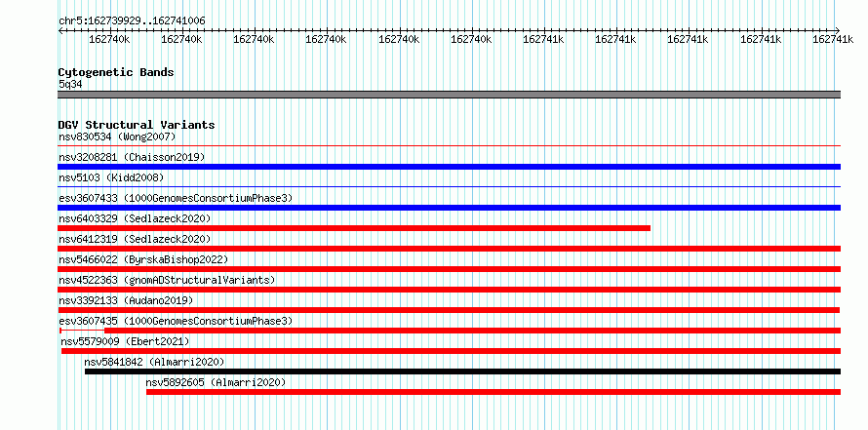Click the thin blue nsv5103 variant line
Screen dimensions: 868x430
(x=449, y=187)
